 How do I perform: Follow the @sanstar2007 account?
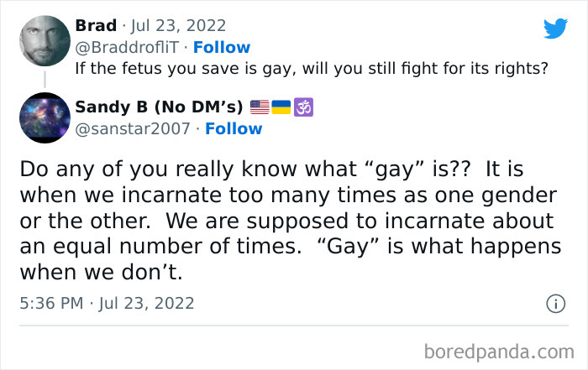click(234, 128)
